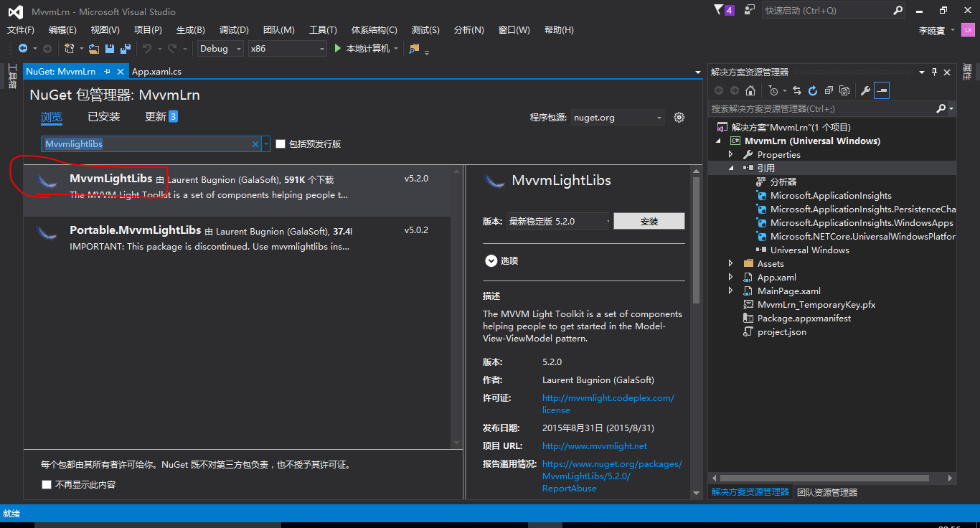980x528 pixels.
Task: Click the New Project toolbar icon
Action: point(69,49)
